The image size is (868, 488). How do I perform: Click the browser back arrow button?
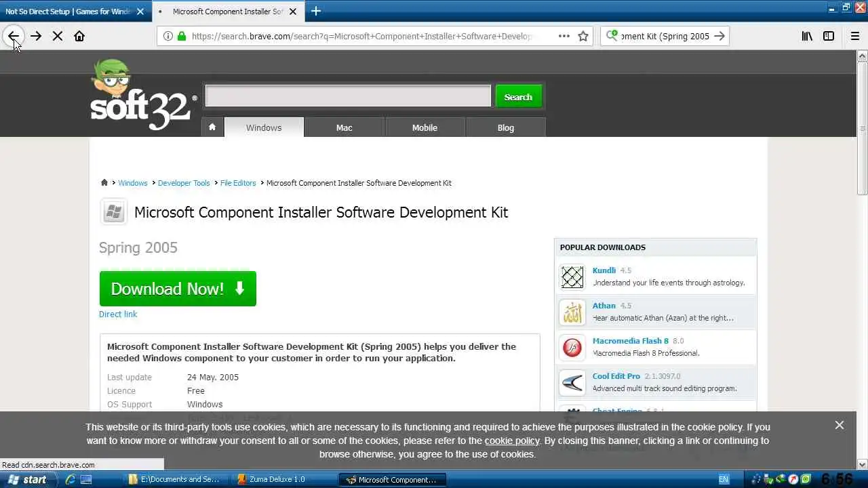click(14, 36)
